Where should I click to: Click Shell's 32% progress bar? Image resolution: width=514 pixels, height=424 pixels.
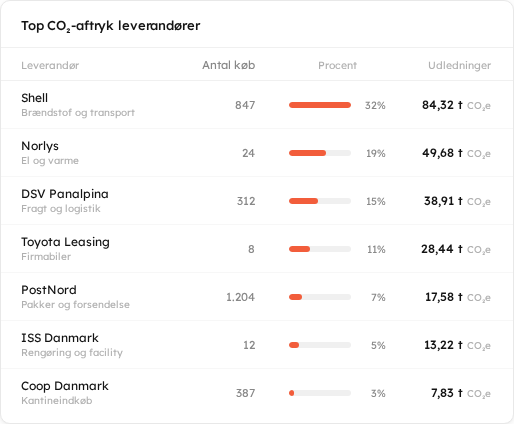[x=320, y=105]
